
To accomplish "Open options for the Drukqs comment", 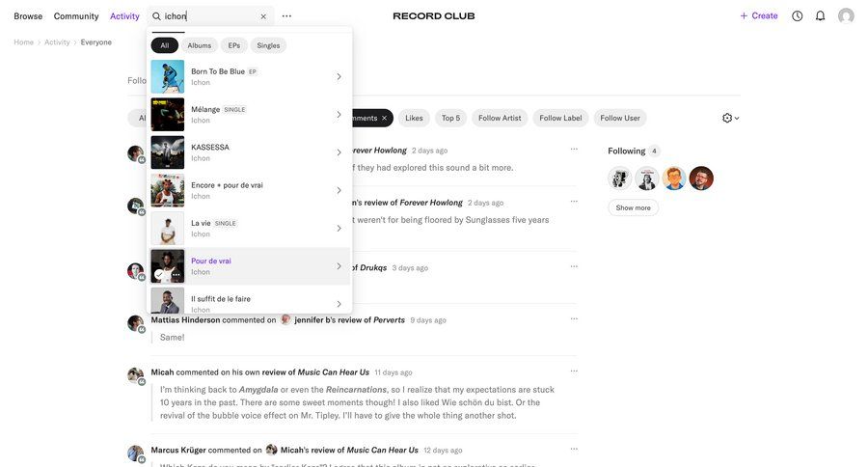I will click(x=574, y=266).
